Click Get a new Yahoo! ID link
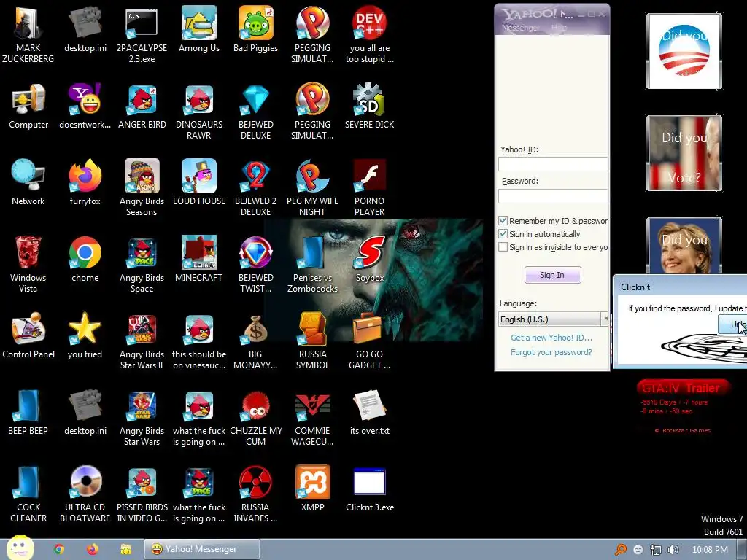 pyautogui.click(x=551, y=337)
